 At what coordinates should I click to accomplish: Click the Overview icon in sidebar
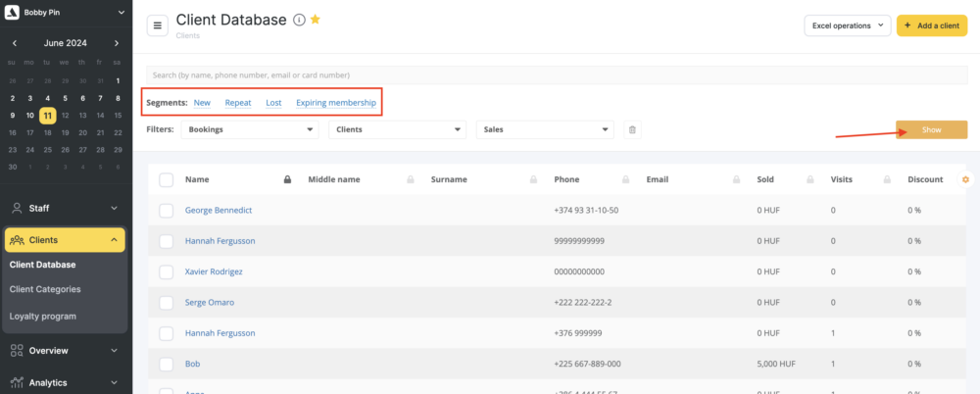click(x=17, y=350)
